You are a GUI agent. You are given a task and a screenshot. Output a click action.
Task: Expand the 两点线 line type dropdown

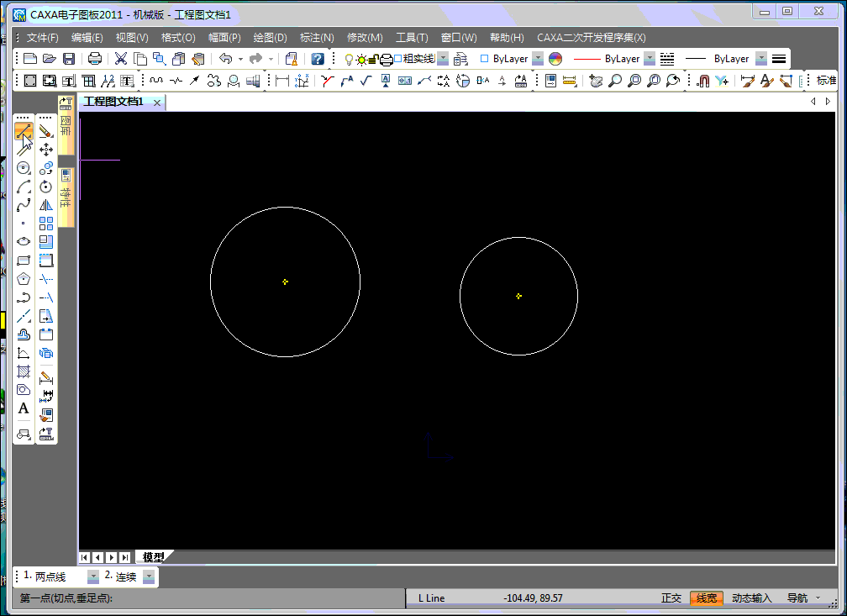[93, 577]
